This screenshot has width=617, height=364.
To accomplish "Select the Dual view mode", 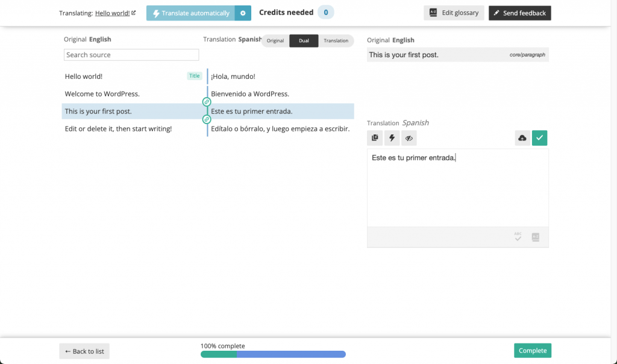I will pos(304,40).
